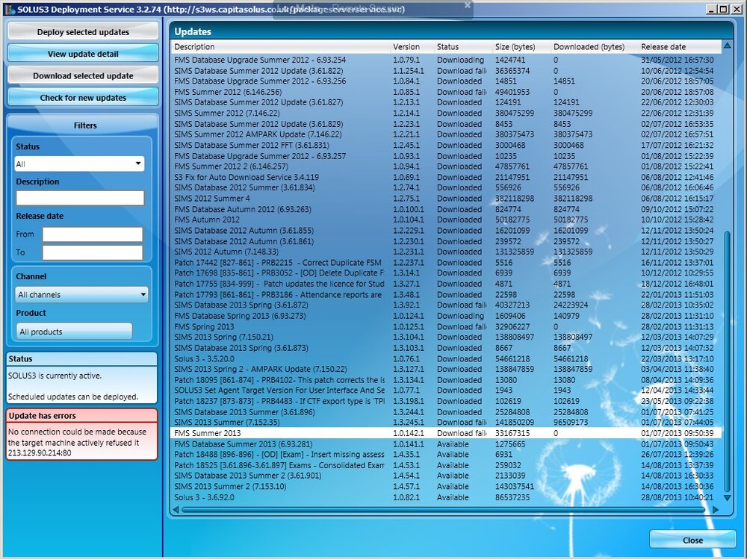747x560 pixels.
Task: Open View update detail
Action: pos(83,54)
